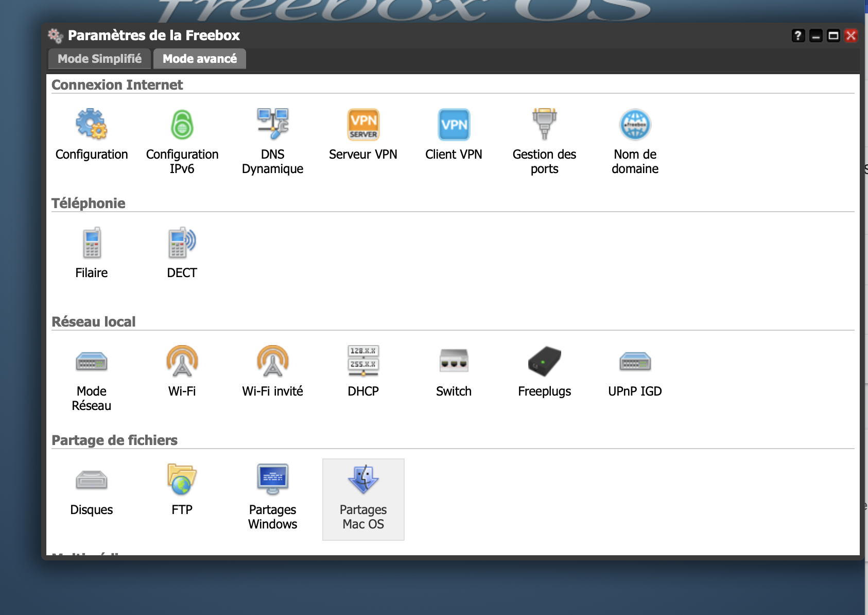
Task: Open Mode Réseau settings
Action: tap(92, 379)
